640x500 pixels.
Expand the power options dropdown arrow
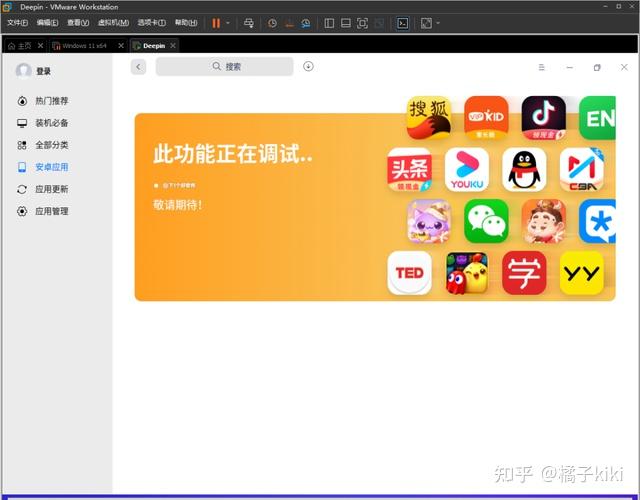[228, 23]
